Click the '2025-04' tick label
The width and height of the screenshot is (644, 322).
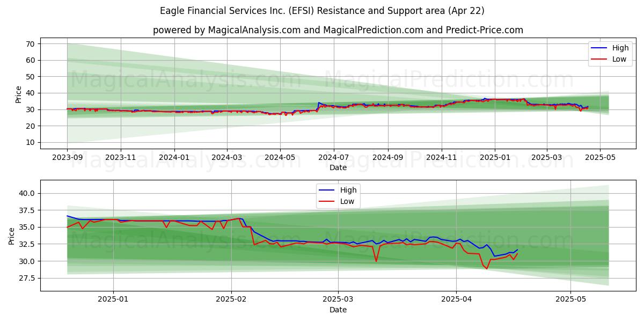click(456, 299)
